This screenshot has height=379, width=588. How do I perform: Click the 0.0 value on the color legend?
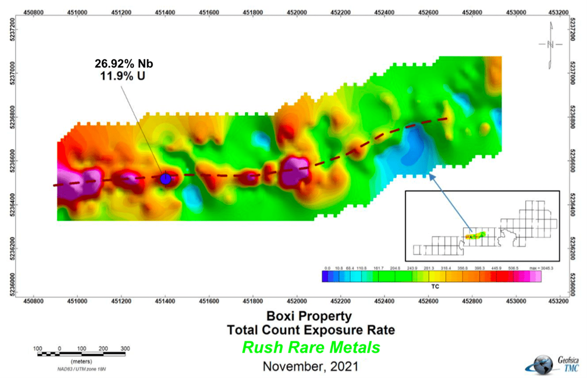327,268
